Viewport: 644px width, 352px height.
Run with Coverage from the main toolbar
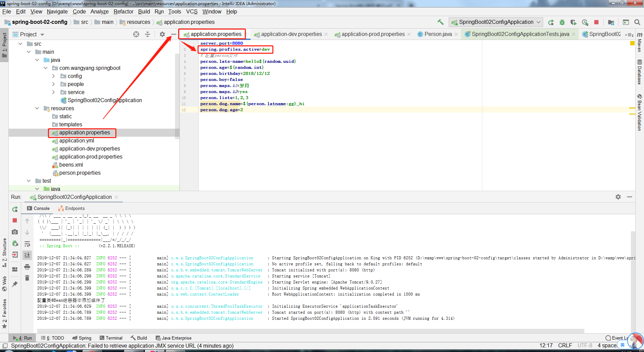pyautogui.click(x=574, y=22)
